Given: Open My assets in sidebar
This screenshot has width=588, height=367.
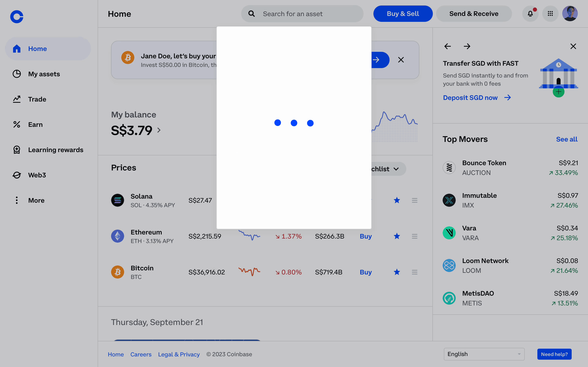Looking at the screenshot, I should pyautogui.click(x=44, y=74).
